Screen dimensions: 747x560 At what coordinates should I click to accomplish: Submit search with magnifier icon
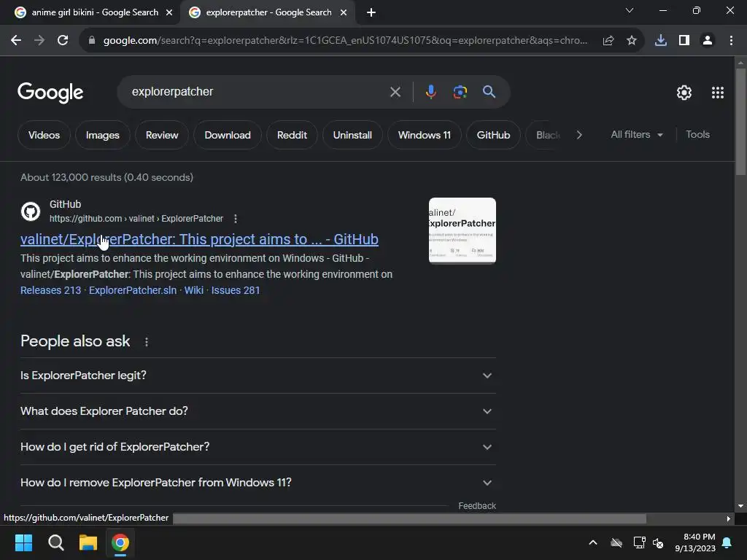tap(489, 92)
